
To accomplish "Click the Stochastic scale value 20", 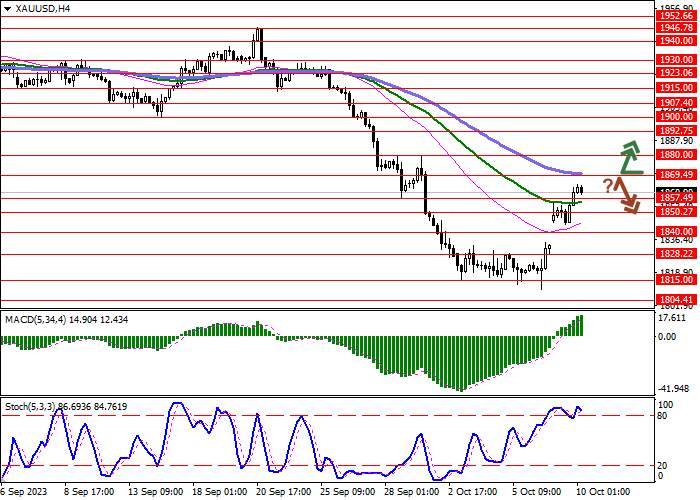I will coord(663,466).
